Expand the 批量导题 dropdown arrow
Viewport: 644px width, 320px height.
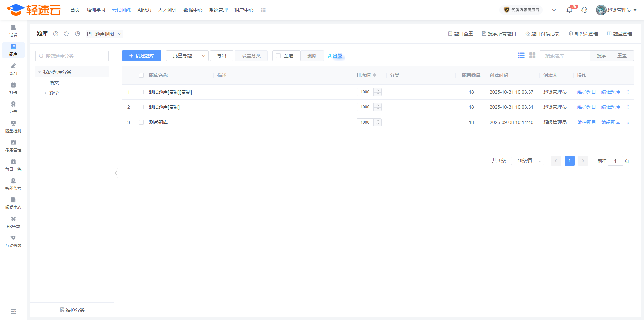tap(204, 56)
